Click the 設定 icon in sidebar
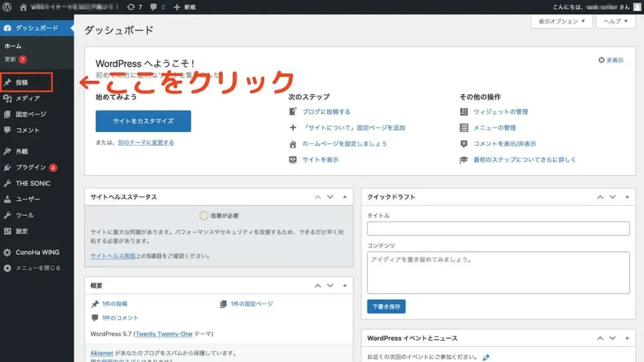Viewport: 644px width, 362px height. 8,231
